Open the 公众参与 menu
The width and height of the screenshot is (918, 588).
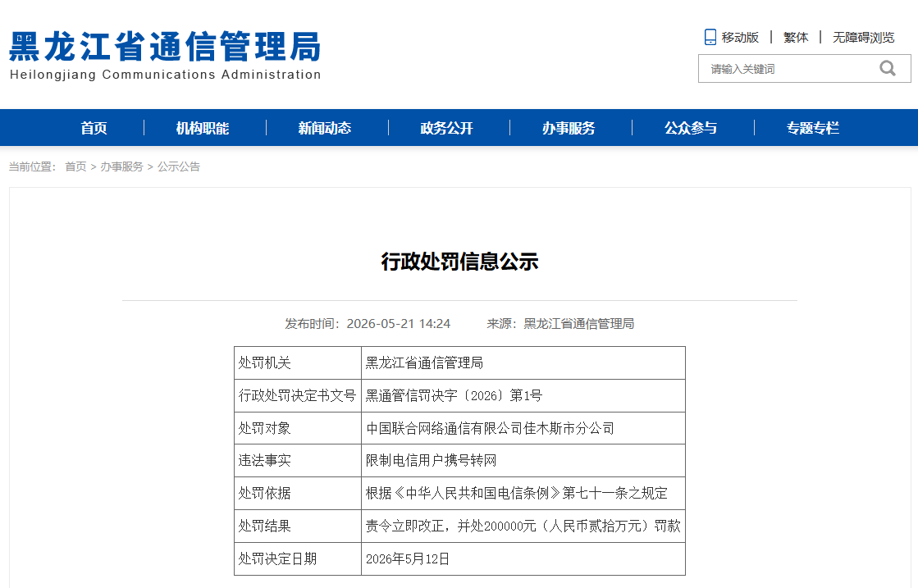tap(691, 128)
